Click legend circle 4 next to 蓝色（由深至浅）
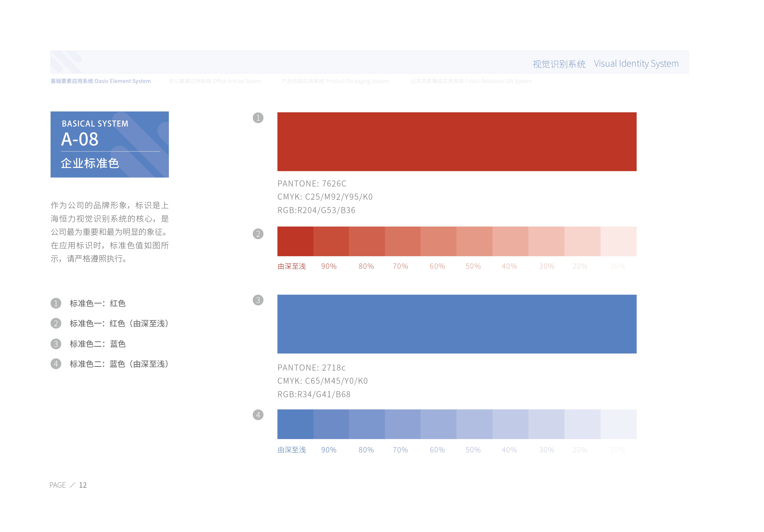This screenshot has height=532, width=764. pos(56,364)
